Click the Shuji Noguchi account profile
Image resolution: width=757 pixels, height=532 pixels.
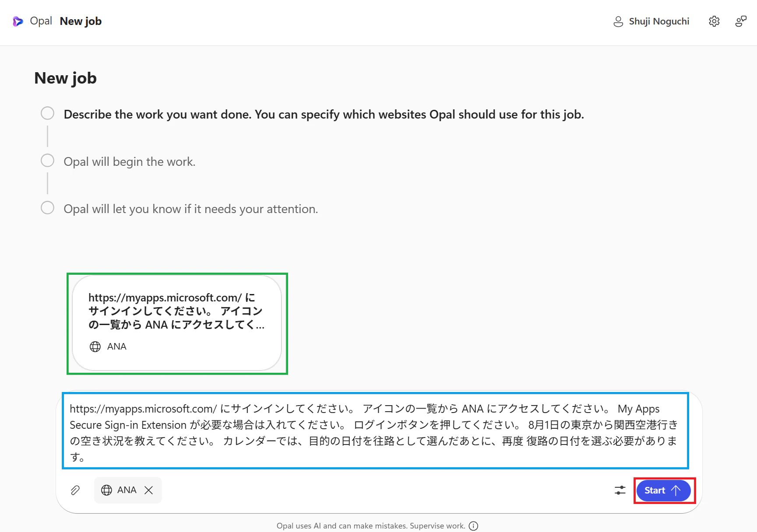tap(651, 21)
